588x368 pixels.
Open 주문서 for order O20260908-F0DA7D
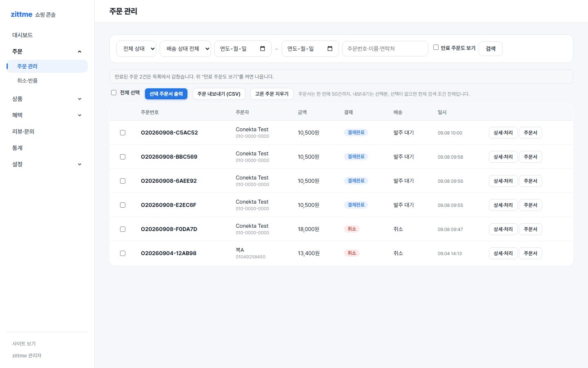[x=530, y=229]
